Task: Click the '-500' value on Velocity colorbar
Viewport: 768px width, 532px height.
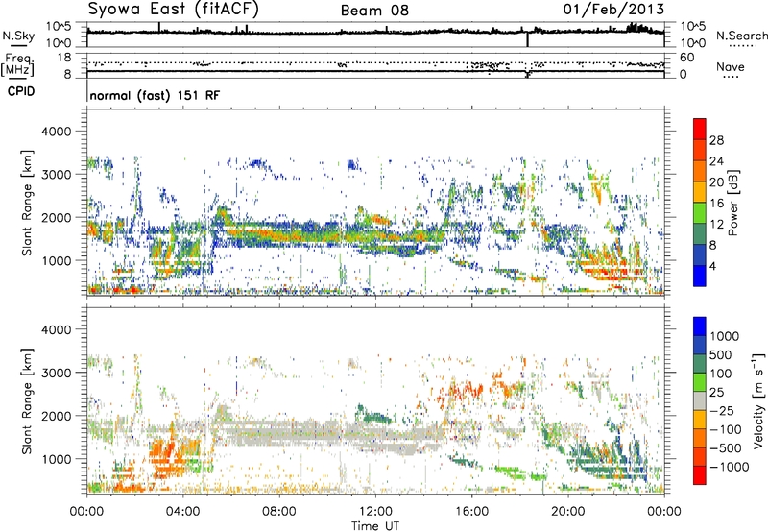Action: (726, 447)
